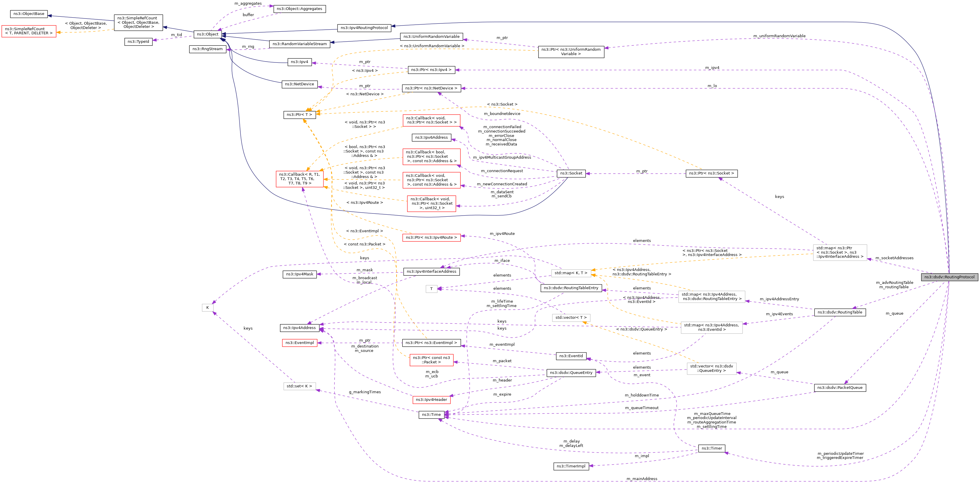The image size is (980, 483).
Task: Click the m_holddownTime edge label
Action: click(x=641, y=395)
